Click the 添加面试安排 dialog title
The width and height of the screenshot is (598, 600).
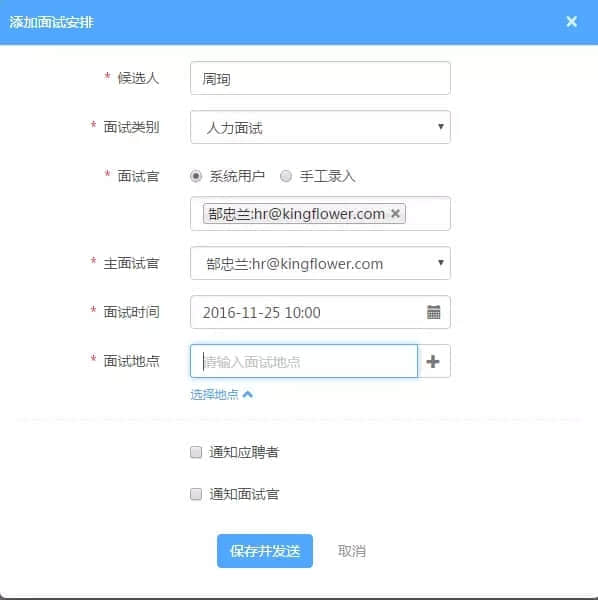pos(51,22)
